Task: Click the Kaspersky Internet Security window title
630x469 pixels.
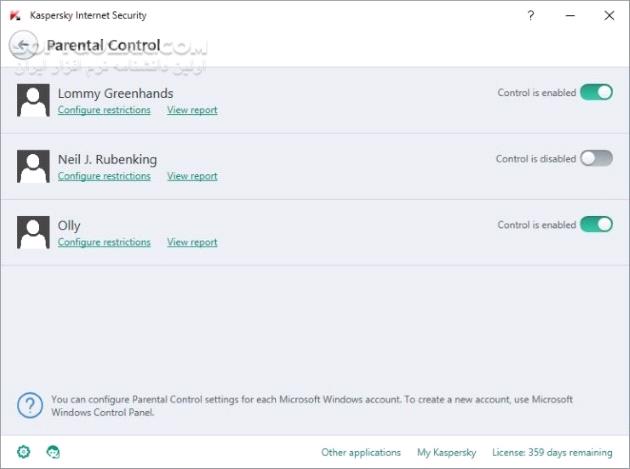Action: tap(88, 15)
